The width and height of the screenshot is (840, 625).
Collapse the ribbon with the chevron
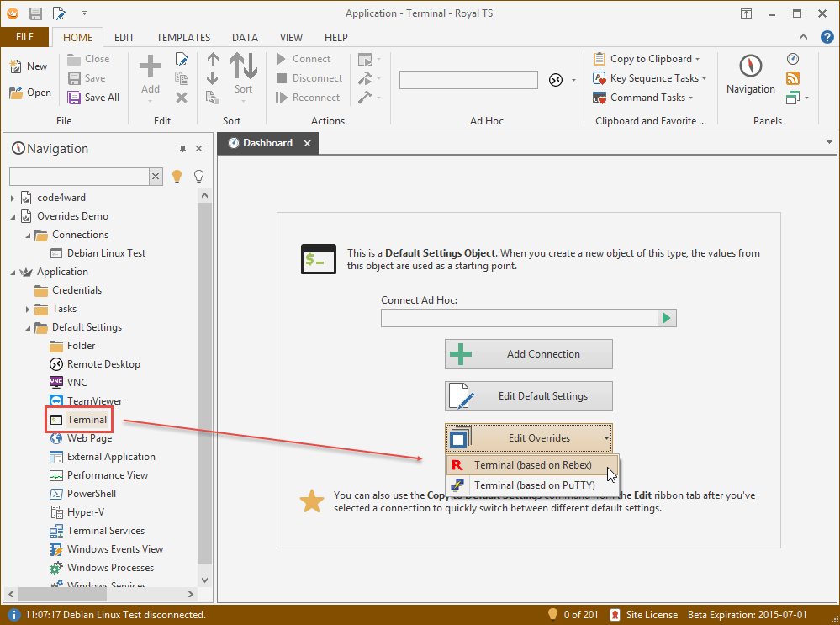[803, 37]
